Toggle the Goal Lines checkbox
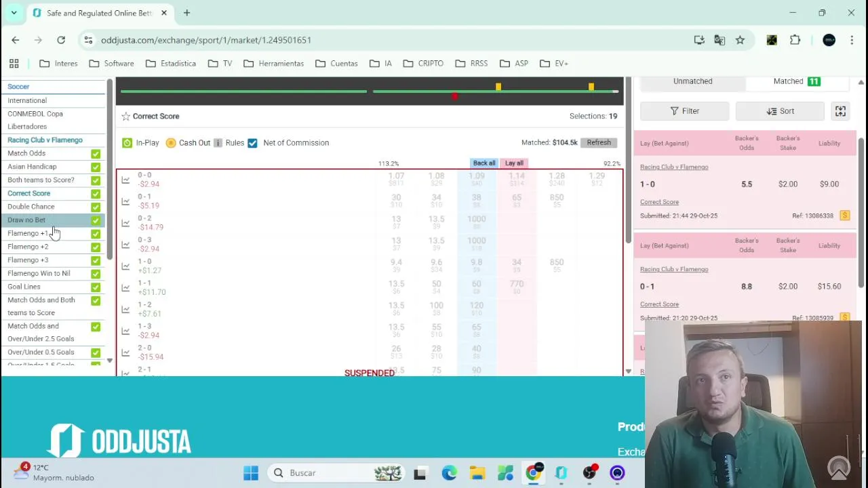Screen dimensions: 868x488 click(96, 287)
